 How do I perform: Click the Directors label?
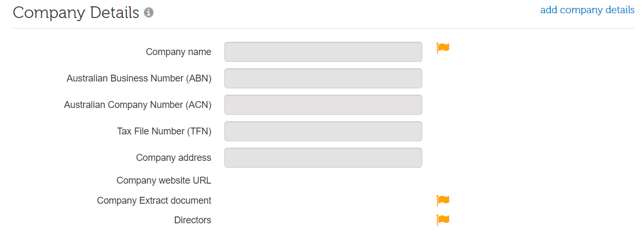pyautogui.click(x=193, y=220)
